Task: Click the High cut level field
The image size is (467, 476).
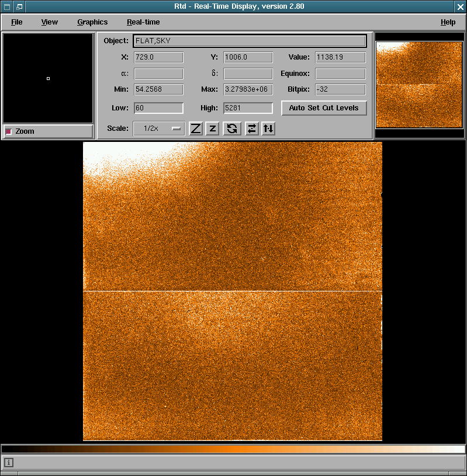Action: (x=248, y=108)
